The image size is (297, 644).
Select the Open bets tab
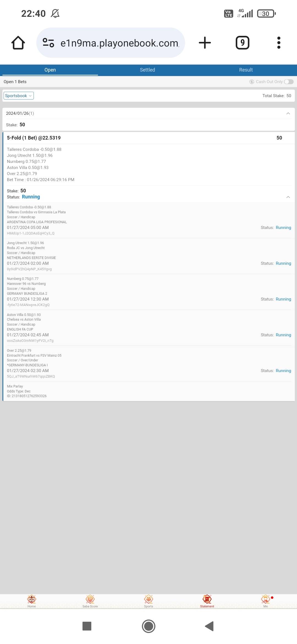click(50, 70)
